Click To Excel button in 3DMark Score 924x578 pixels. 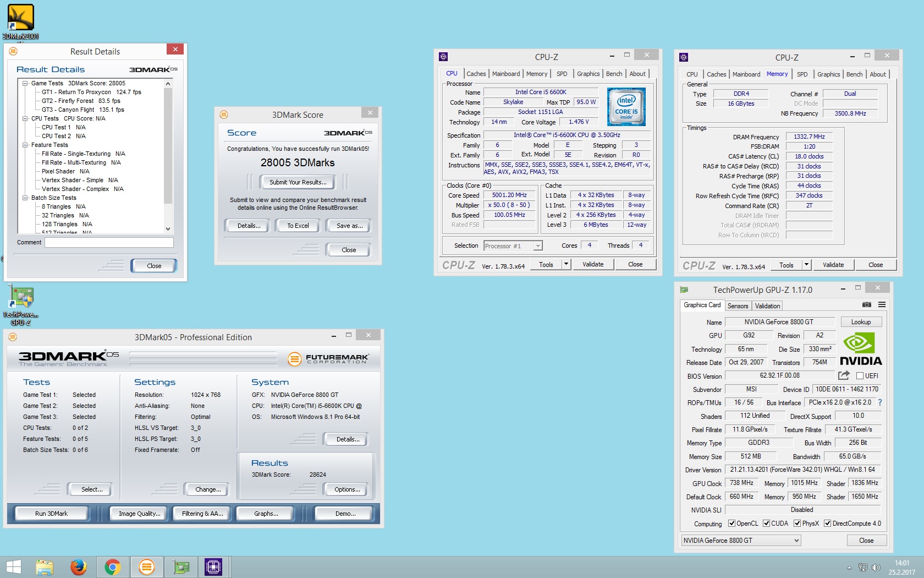coord(298,226)
